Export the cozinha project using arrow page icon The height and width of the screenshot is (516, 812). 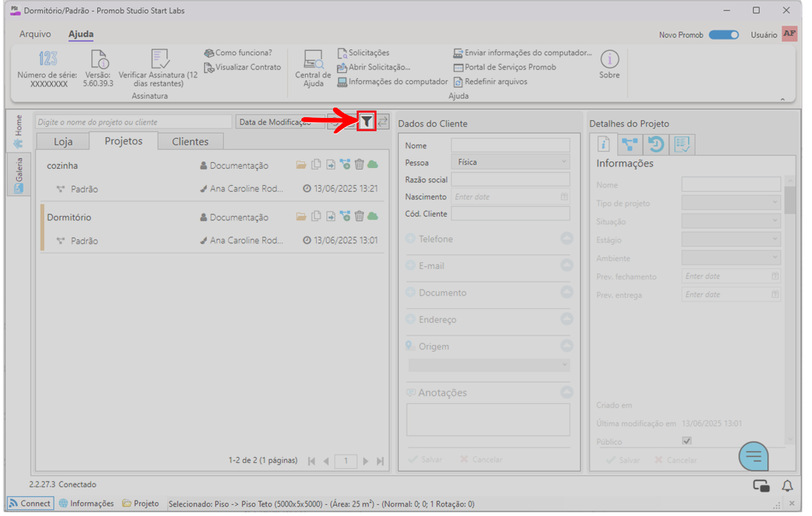[x=330, y=164]
